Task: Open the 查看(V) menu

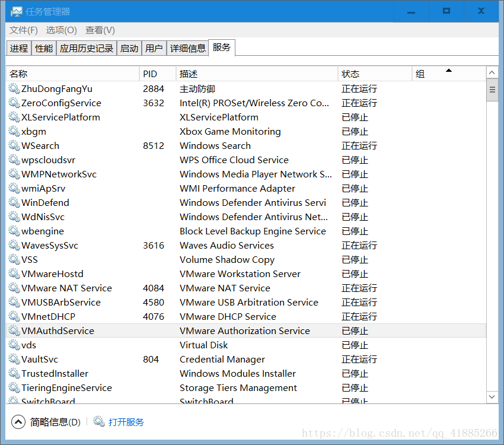Action: pos(100,30)
